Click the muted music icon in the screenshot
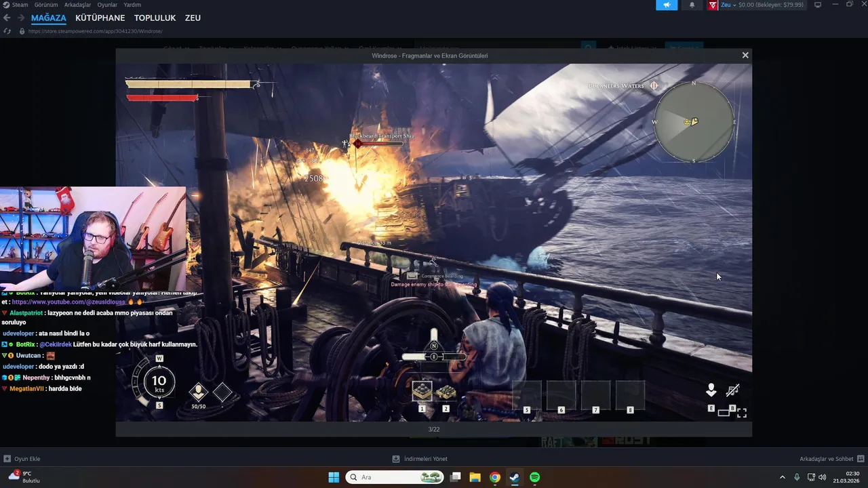The height and width of the screenshot is (488, 868). [732, 390]
